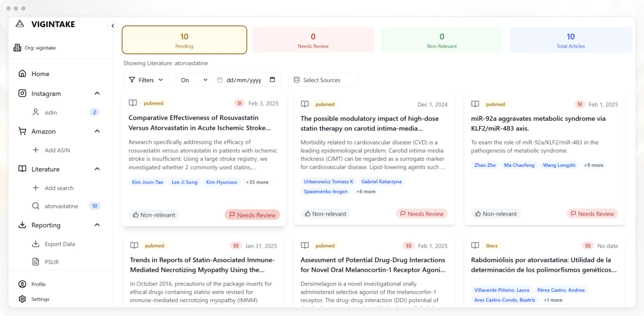This screenshot has height=316, width=644.
Task: Open the Select Sources dropdown
Action: coord(324,80)
